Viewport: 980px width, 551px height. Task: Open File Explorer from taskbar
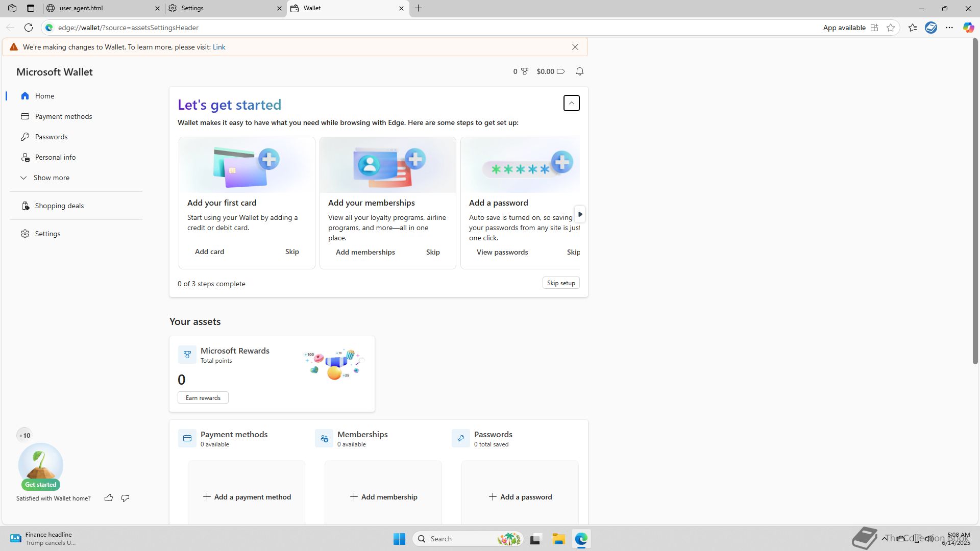coord(558,539)
